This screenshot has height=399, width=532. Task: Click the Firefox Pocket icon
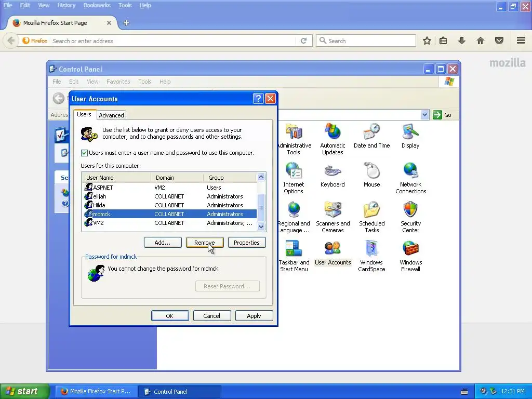tap(499, 41)
